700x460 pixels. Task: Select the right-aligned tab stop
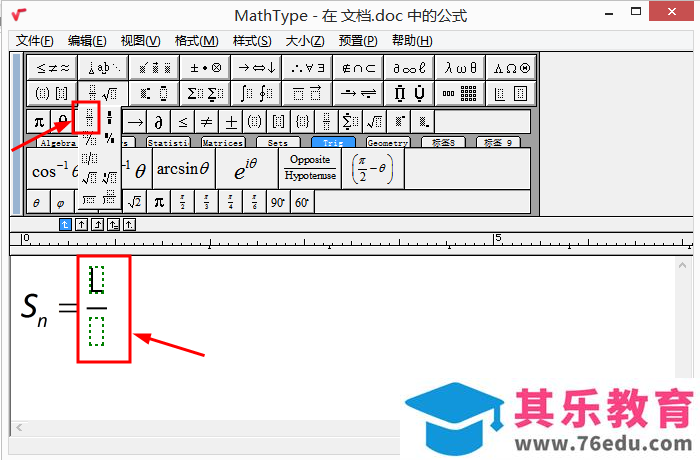click(x=97, y=224)
